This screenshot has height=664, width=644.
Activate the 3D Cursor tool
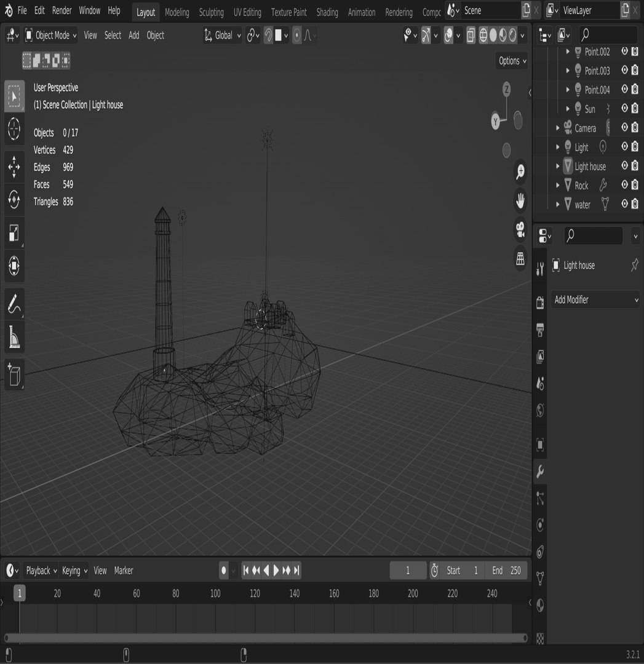pyautogui.click(x=14, y=128)
